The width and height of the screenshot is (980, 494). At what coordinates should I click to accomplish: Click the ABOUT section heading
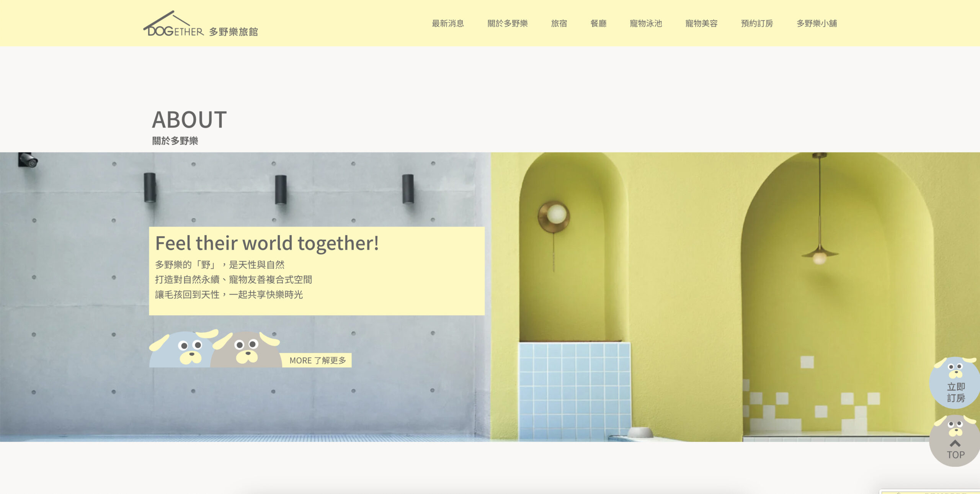(189, 120)
